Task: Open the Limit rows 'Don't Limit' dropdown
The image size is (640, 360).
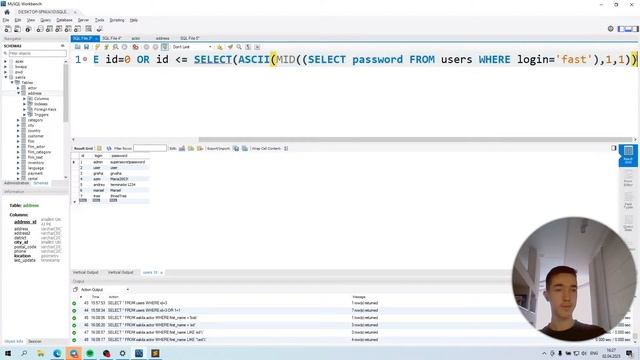Action: tap(192, 47)
